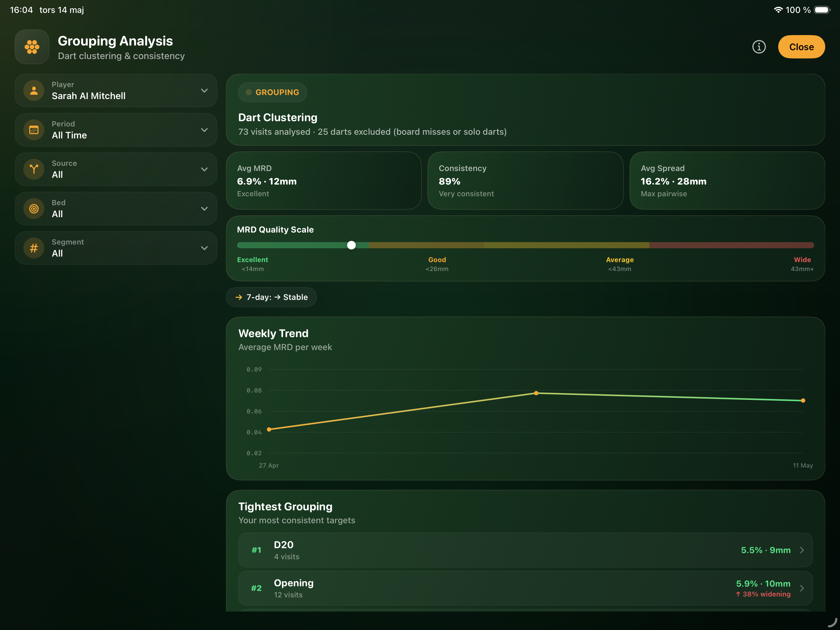
Task: Open D20 grouping details chevron
Action: (x=802, y=550)
